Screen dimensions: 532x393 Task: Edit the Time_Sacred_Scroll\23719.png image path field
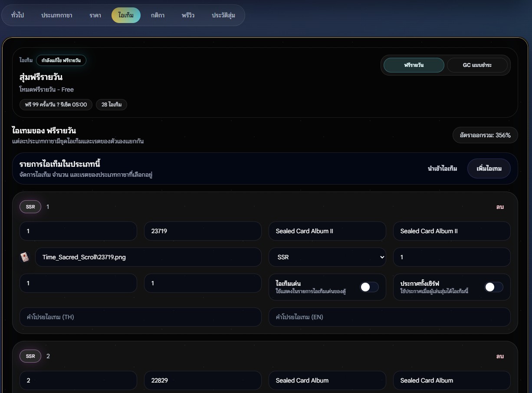148,257
